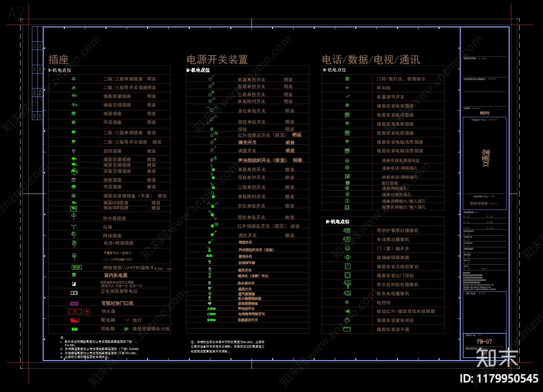Click the 插座 section heading
543x392 pixels.
59,60
